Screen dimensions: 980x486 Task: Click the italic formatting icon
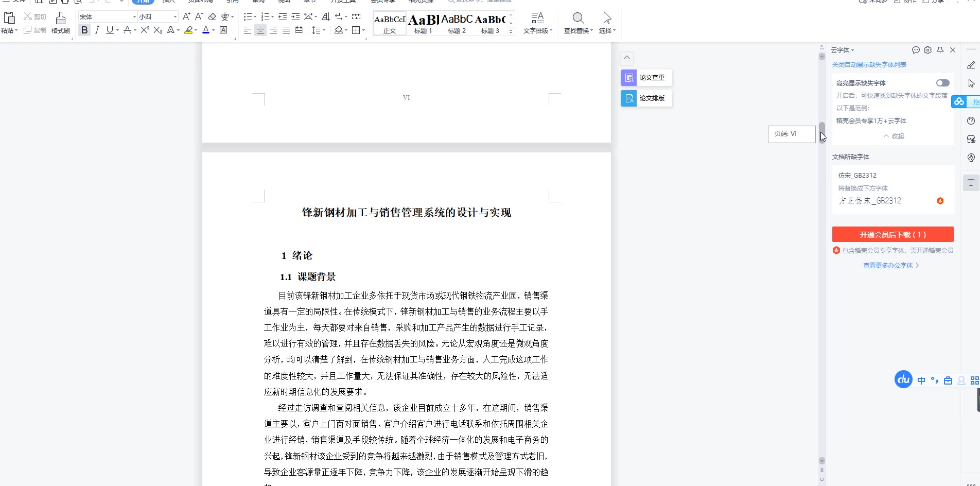point(97,30)
